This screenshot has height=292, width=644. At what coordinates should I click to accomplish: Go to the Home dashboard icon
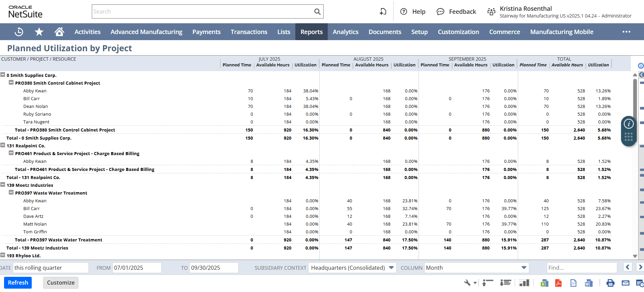[59, 32]
